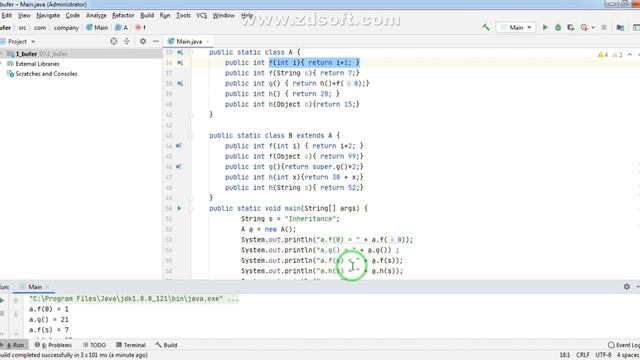The width and height of the screenshot is (640, 360).
Task: Open the Navigate menu
Action: pos(48,15)
